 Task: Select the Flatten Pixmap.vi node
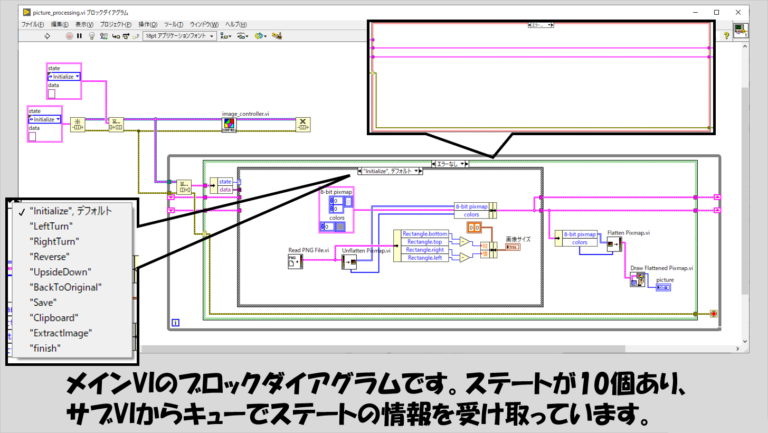point(614,243)
